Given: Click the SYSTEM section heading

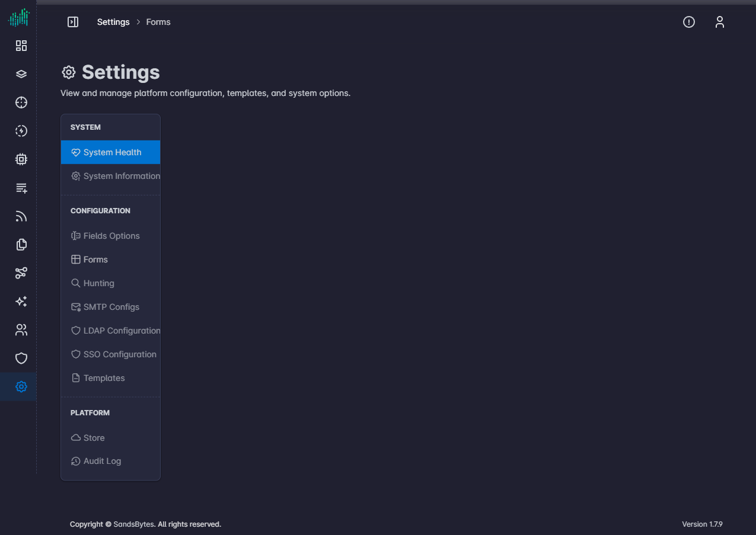Looking at the screenshot, I should click(85, 127).
